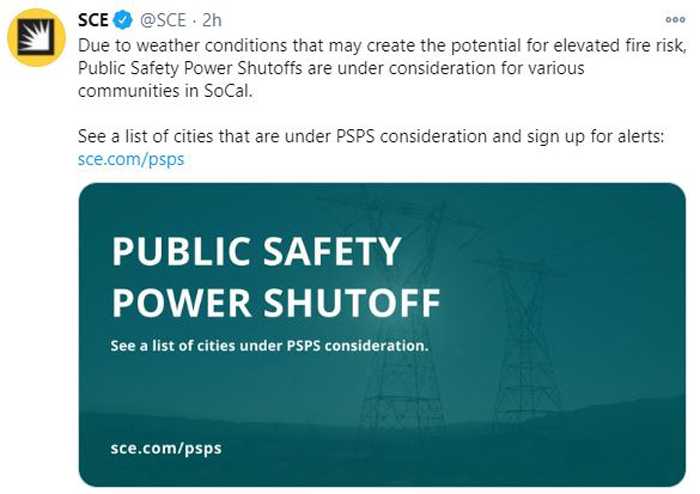
Task: Click the PUBLIC SAFETY headline in the image
Action: click(x=256, y=251)
